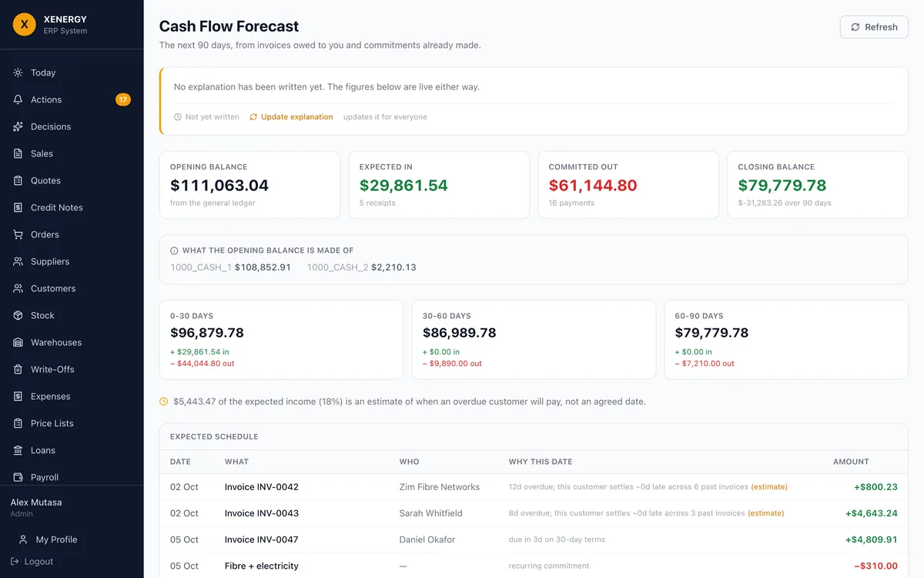Click the Loans bank icon
This screenshot has height=578, width=924.
point(18,450)
